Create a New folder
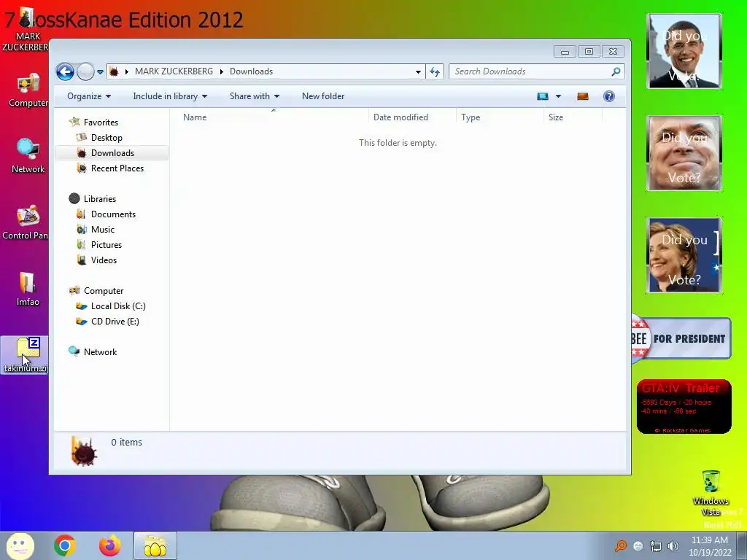Viewport: 747px width, 560px height. [x=323, y=96]
